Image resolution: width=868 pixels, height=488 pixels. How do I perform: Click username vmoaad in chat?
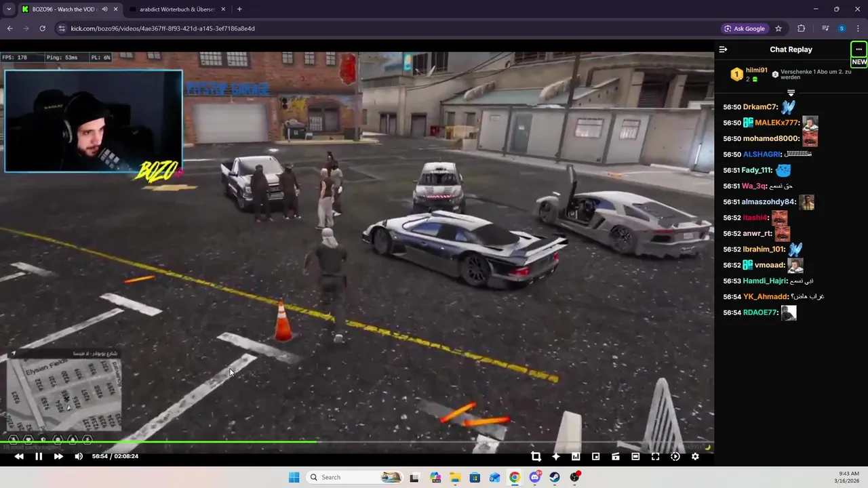point(770,266)
